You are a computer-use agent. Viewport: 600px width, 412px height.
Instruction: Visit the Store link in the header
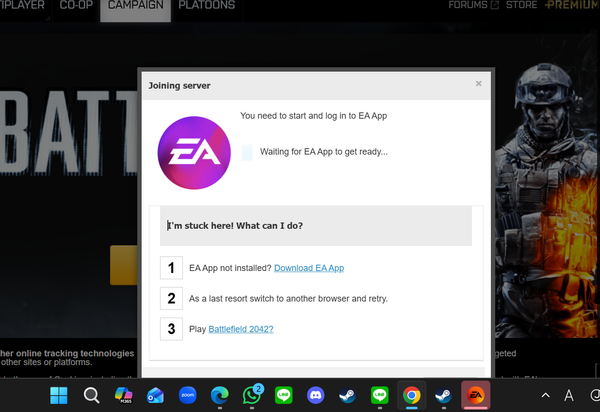tap(521, 6)
